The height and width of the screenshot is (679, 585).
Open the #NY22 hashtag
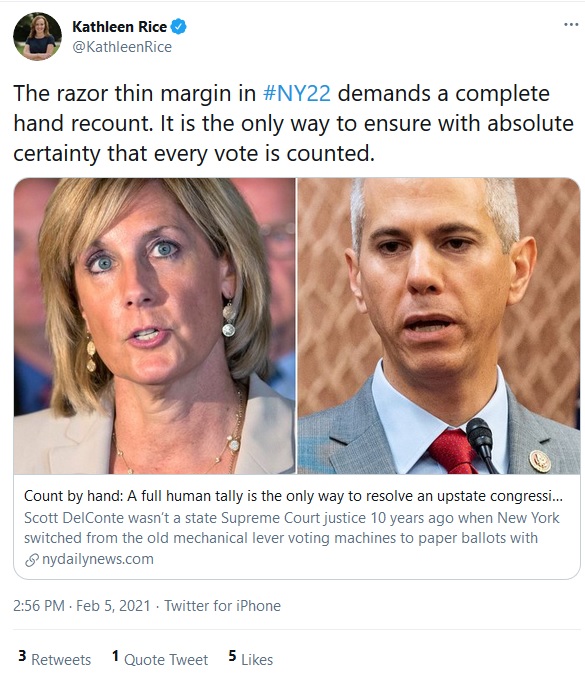point(297,94)
